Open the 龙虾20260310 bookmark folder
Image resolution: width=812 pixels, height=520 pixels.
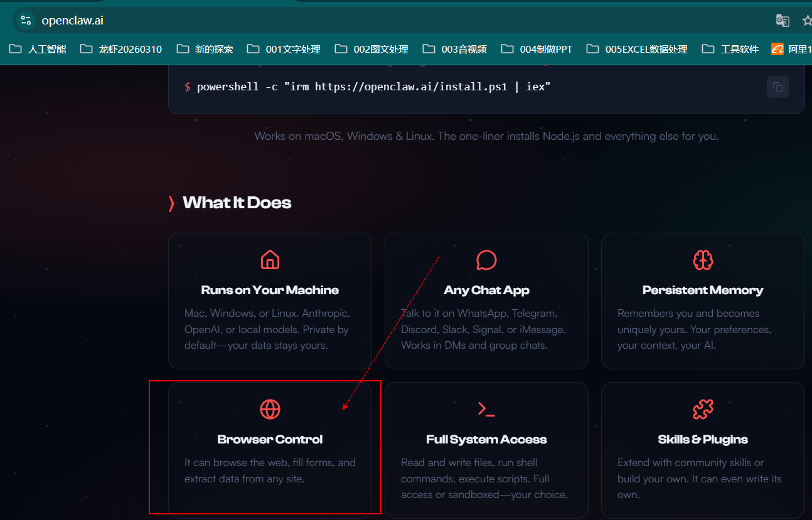(121, 49)
